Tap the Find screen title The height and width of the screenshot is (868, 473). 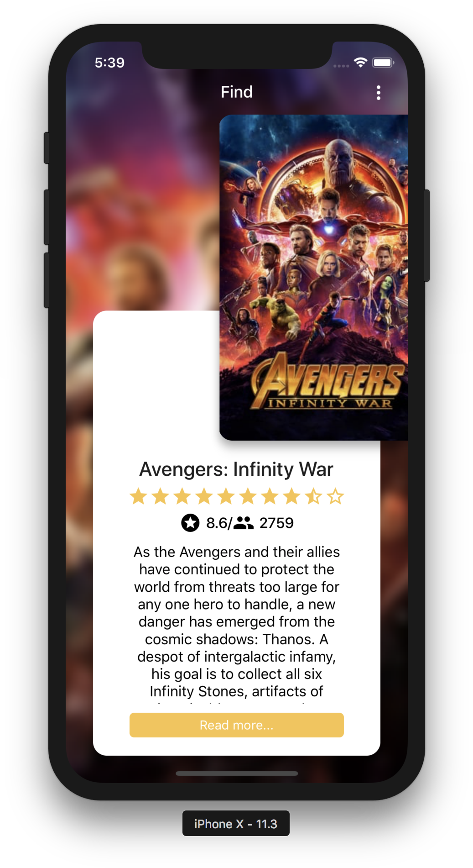click(236, 92)
